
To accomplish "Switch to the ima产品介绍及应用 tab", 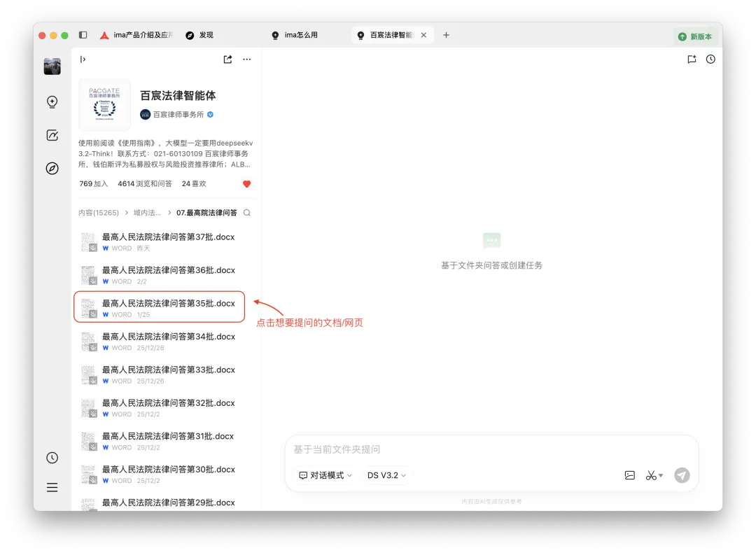I will (x=136, y=35).
